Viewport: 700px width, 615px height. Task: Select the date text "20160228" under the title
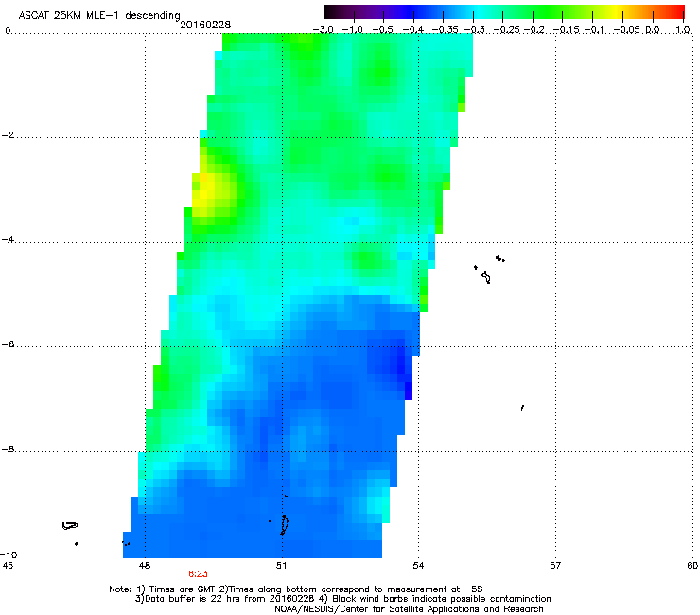pos(205,25)
